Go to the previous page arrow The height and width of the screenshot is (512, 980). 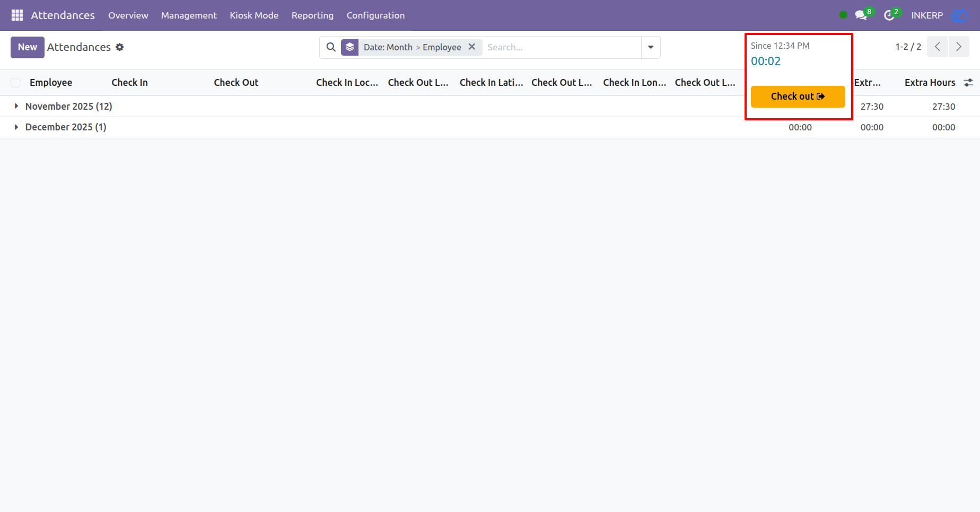(938, 47)
